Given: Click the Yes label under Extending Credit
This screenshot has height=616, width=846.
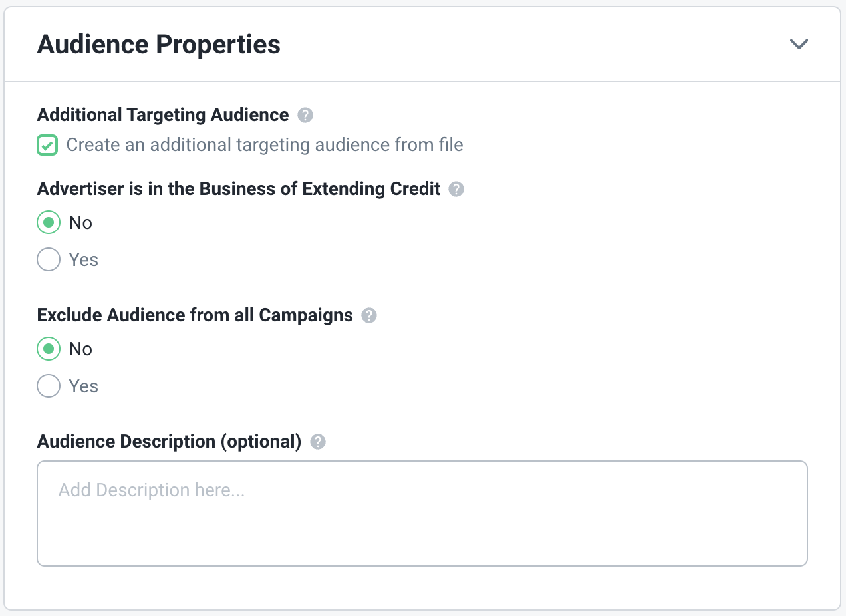Looking at the screenshot, I should (x=84, y=259).
